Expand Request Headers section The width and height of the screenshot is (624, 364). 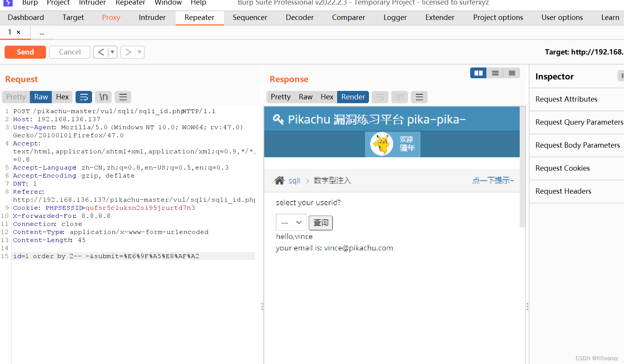576,191
